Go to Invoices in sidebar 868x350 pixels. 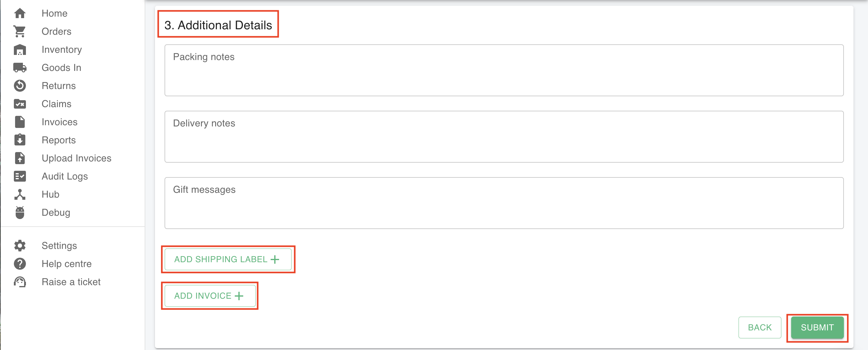point(60,122)
